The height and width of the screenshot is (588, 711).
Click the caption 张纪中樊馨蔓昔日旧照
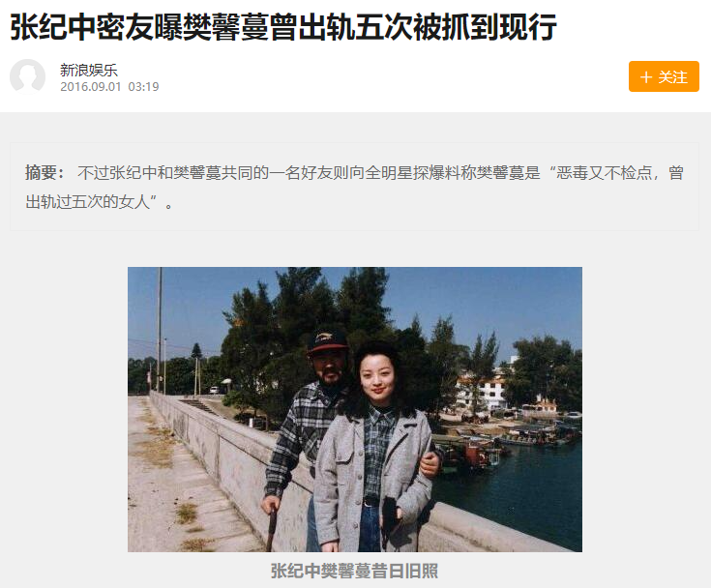click(355, 571)
